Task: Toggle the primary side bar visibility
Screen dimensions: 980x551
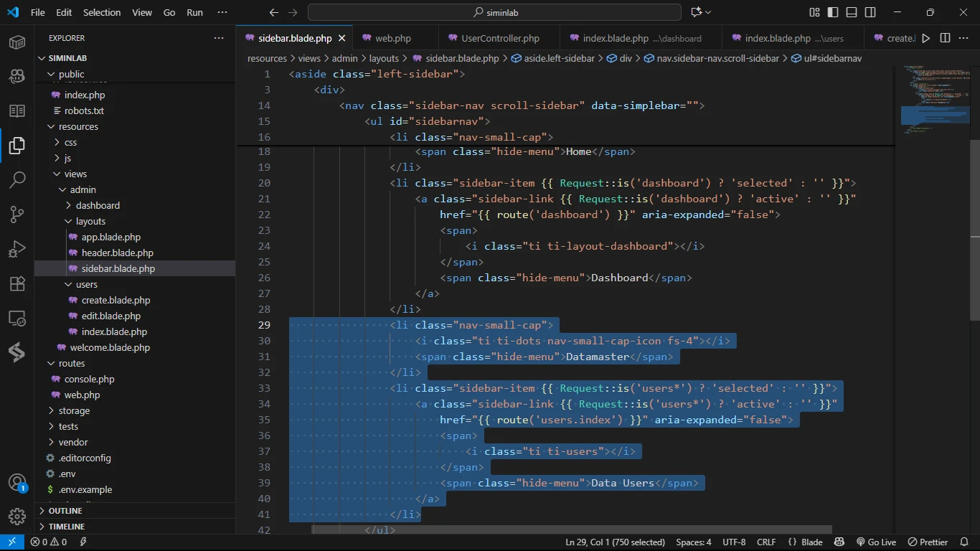Action: (x=833, y=12)
